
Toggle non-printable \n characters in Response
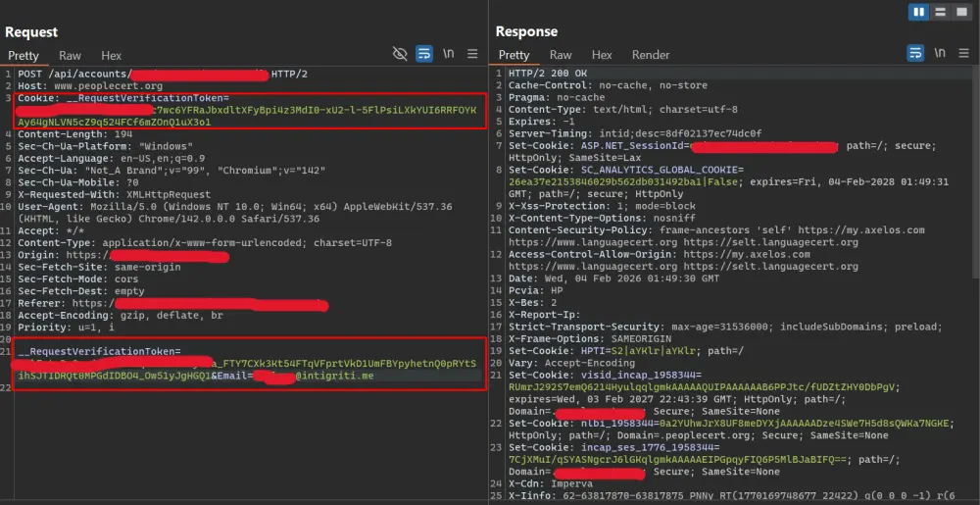click(x=940, y=53)
